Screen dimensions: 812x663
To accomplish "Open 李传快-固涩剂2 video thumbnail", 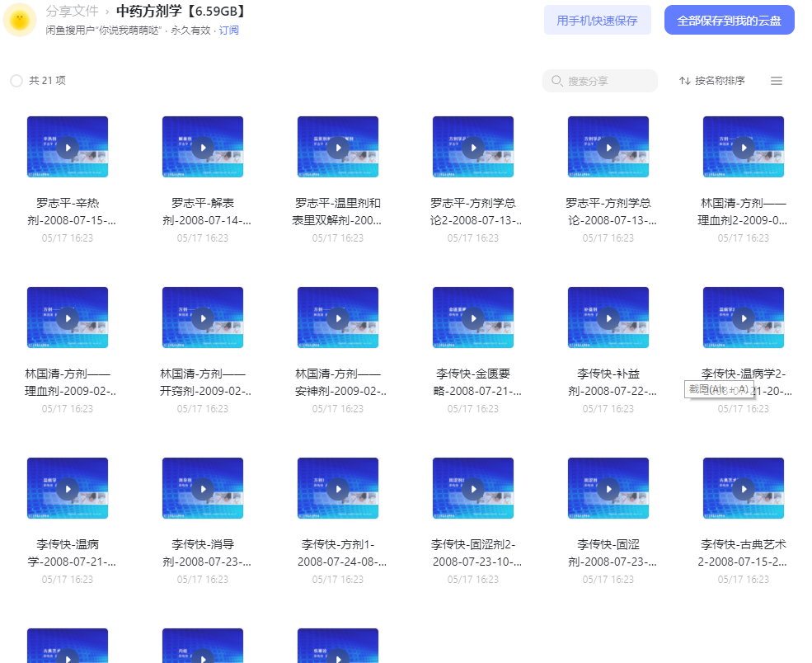I will 473,488.
